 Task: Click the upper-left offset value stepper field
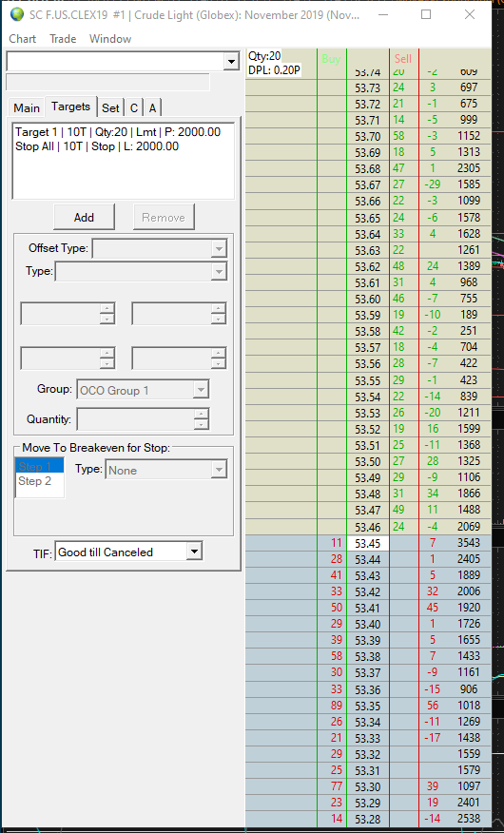(x=68, y=314)
